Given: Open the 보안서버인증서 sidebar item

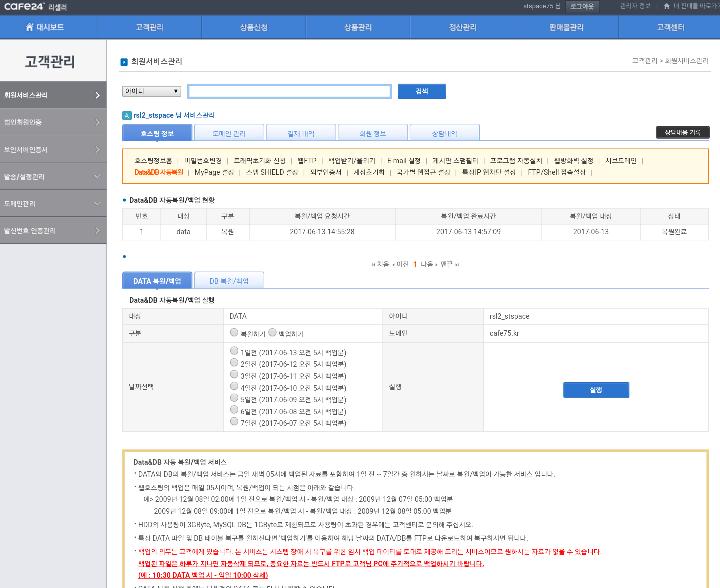Looking at the screenshot, I should (x=53, y=149).
